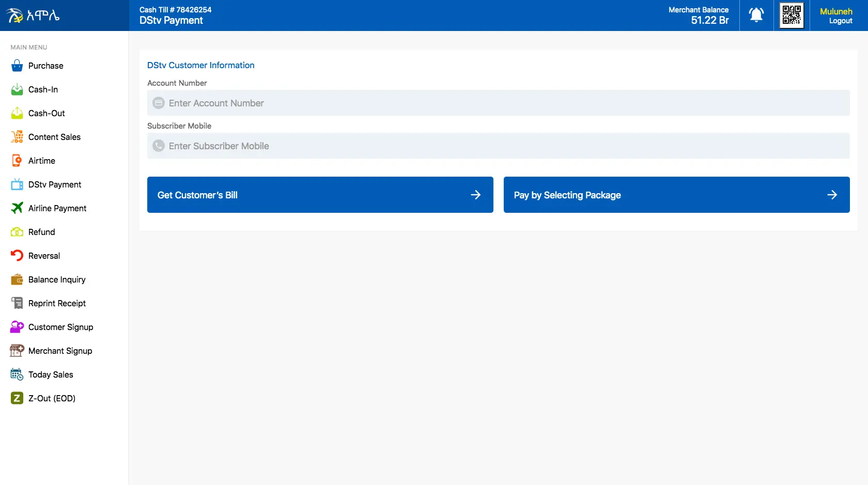Click the green Z-Out (EOD) icon
Screen dimensions: 868x485
pos(17,398)
